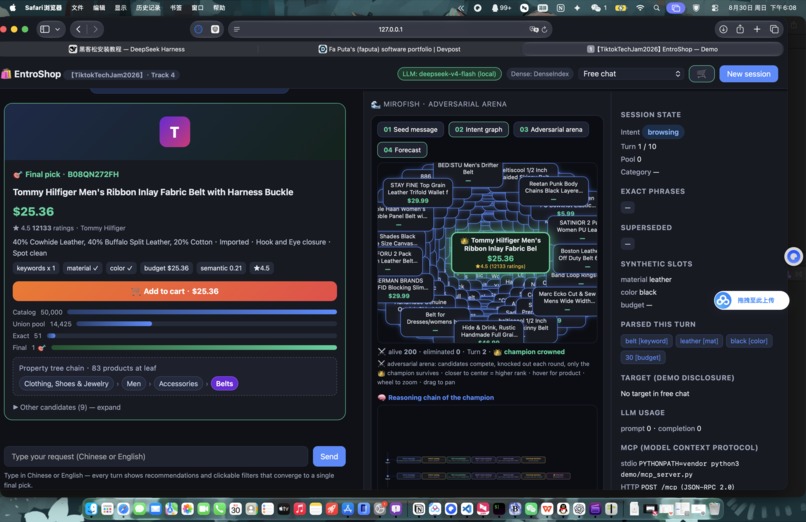Click the WeChat icon in menu bar
This screenshot has height=522, width=806.
click(x=595, y=8)
